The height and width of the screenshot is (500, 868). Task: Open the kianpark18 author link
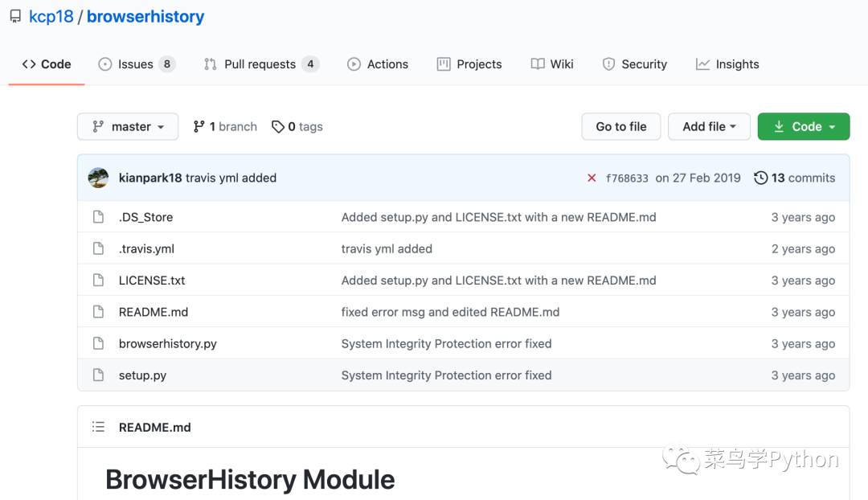(150, 178)
